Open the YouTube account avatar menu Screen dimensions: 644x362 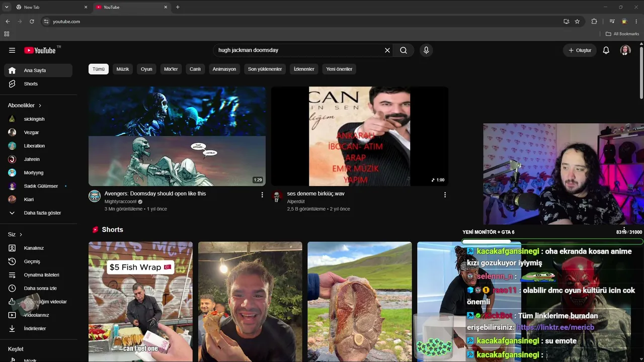[x=625, y=50]
